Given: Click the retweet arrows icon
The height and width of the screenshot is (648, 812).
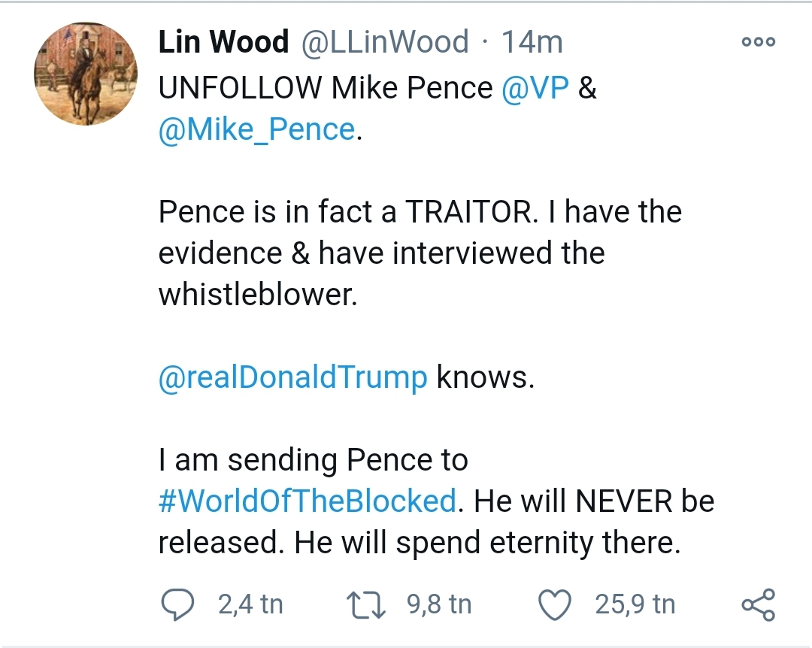Looking at the screenshot, I should coord(365,604).
